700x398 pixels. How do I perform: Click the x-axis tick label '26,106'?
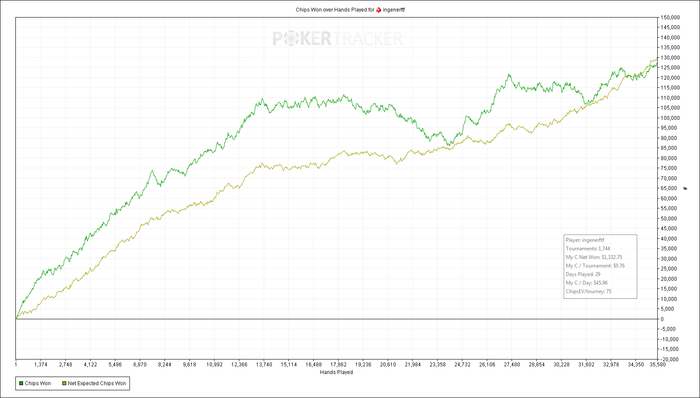488,365
